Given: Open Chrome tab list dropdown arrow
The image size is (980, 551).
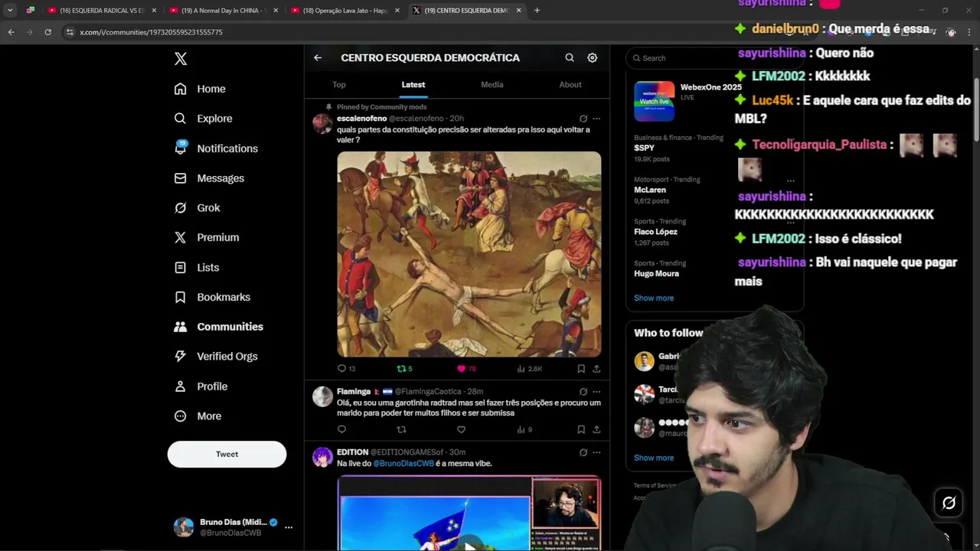Looking at the screenshot, I should click(10, 11).
